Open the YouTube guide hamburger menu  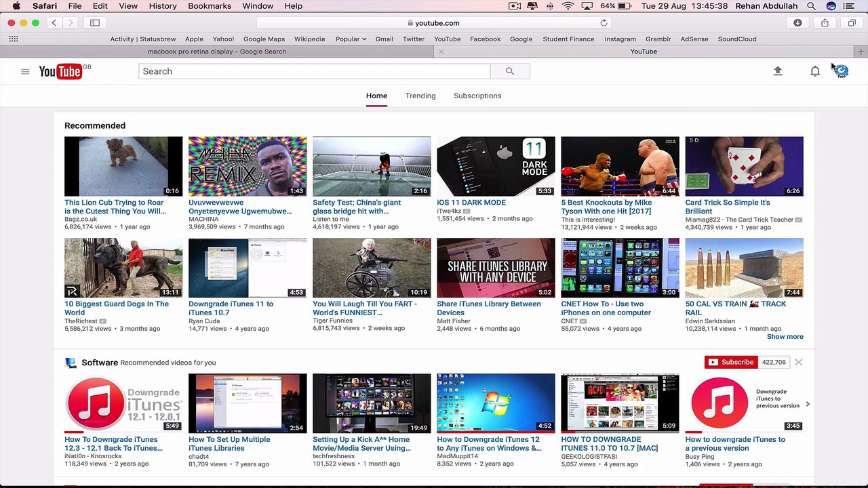tap(25, 71)
